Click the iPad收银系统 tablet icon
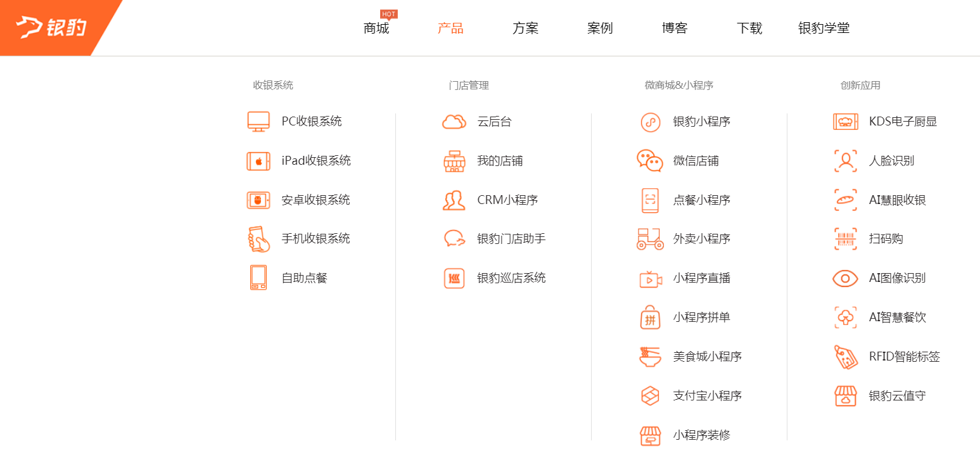 pos(258,161)
